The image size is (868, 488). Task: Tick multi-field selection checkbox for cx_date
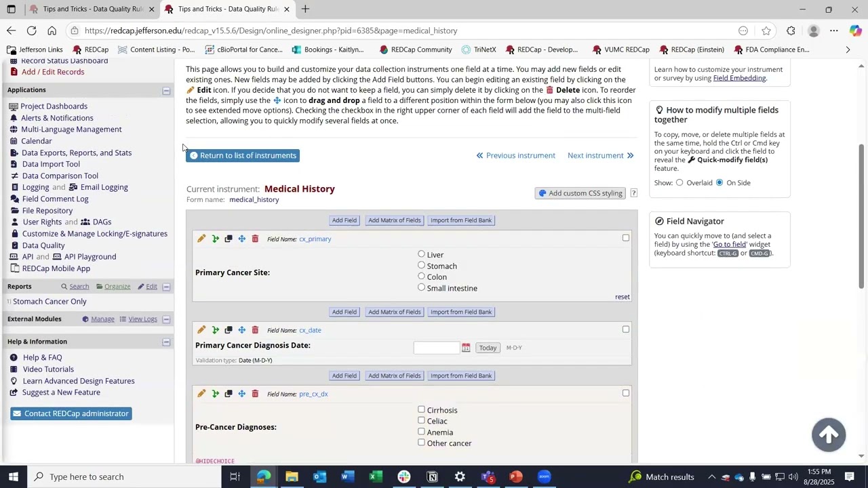click(x=626, y=329)
